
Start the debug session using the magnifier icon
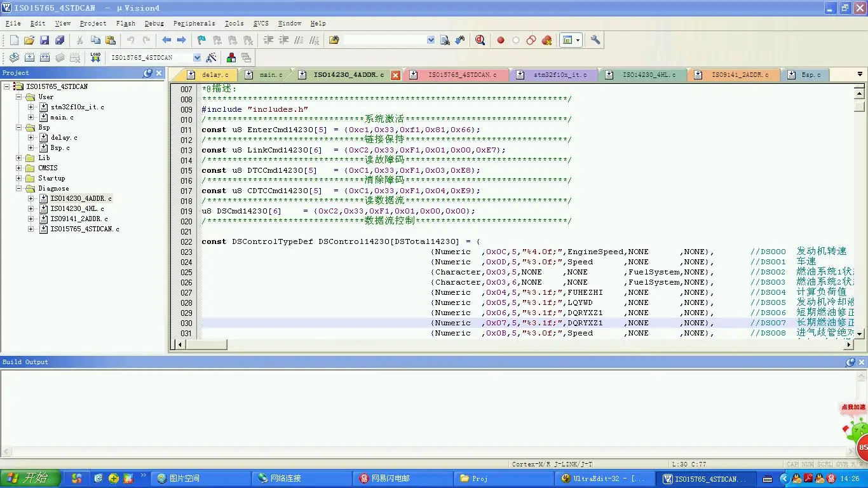click(480, 40)
